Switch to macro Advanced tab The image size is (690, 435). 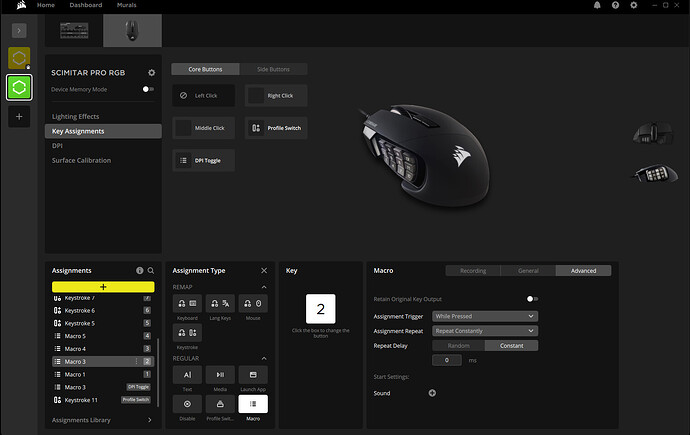point(584,271)
